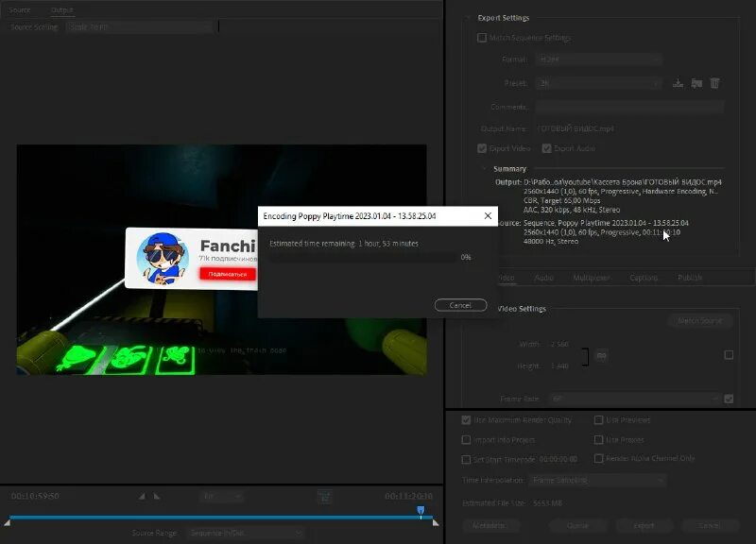The image size is (756, 544).
Task: Cancel the encoding in the progress dialog
Action: (460, 305)
